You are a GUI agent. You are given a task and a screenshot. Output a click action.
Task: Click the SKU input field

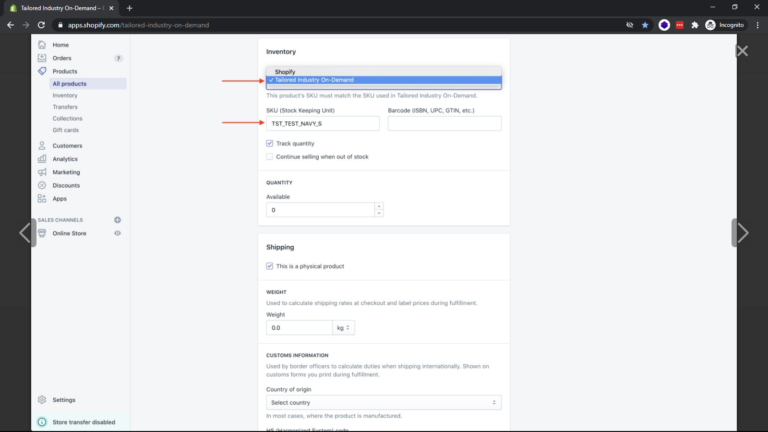coord(322,123)
